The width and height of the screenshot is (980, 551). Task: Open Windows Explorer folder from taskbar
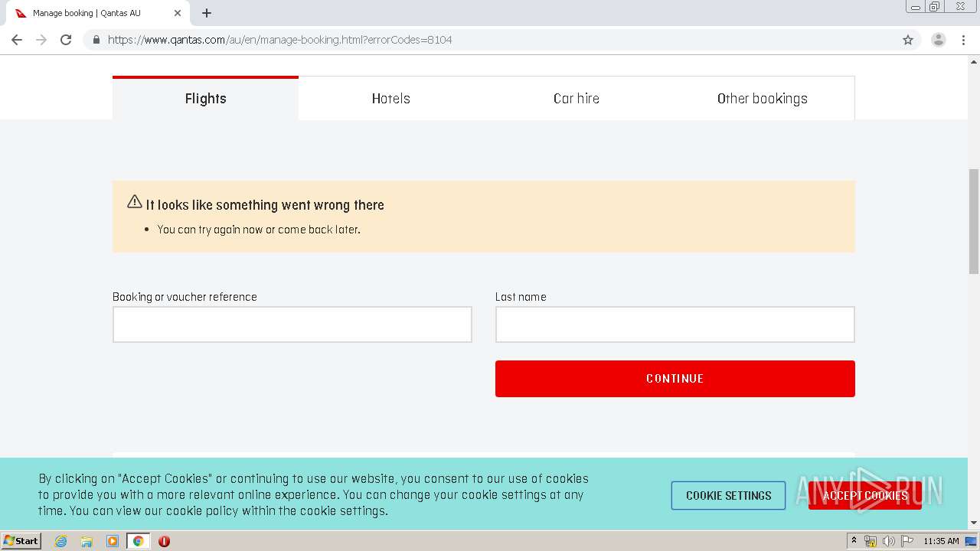click(87, 541)
